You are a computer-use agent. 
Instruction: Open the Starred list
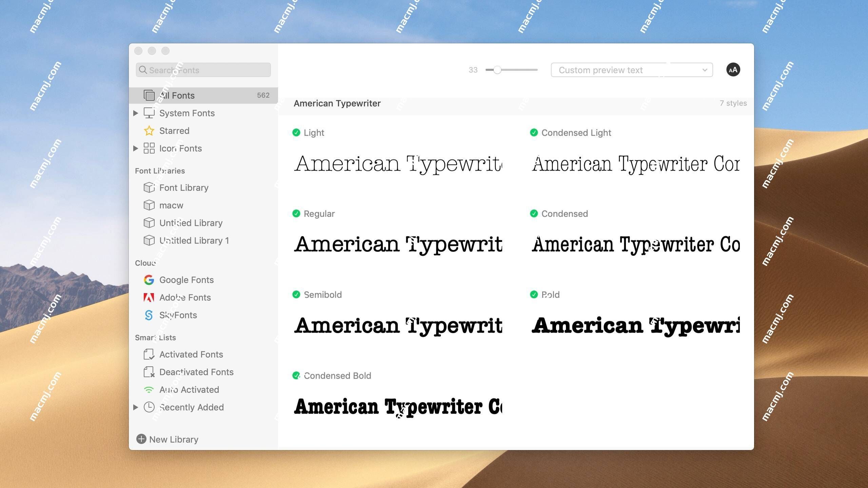(x=203, y=130)
